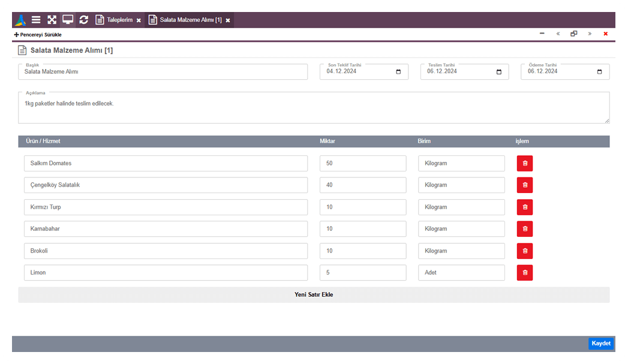628x364 pixels.
Task: Open Son Teklif Tarihi calendar picker
Action: 399,72
